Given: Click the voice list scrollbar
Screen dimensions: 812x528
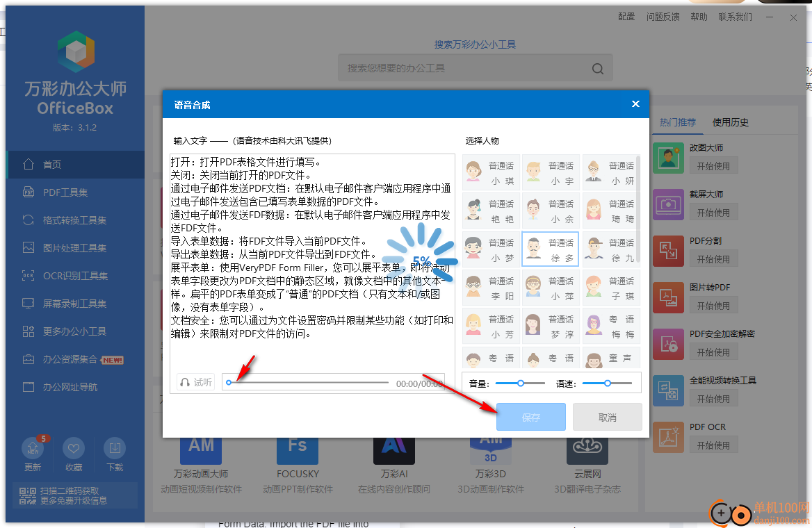Looking at the screenshot, I should pyautogui.click(x=638, y=208).
